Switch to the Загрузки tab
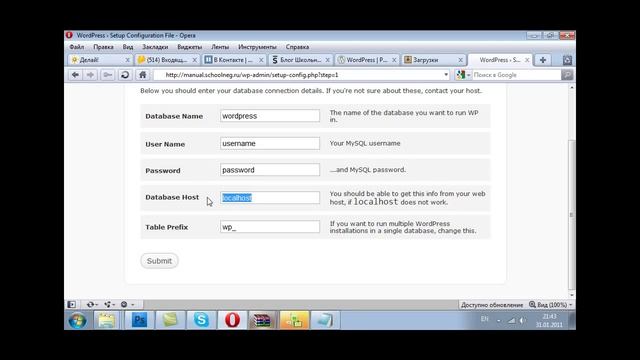The image size is (640, 360). 433,60
